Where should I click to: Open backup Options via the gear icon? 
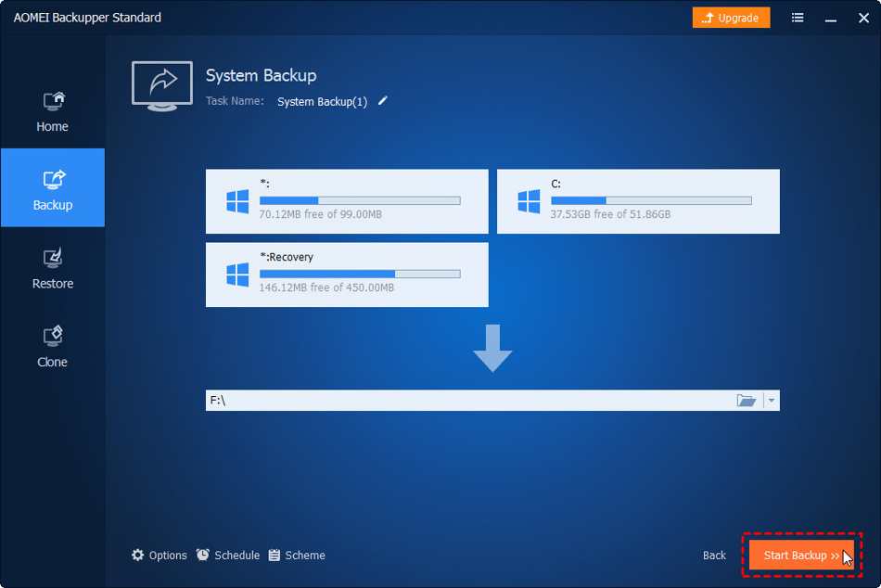(139, 555)
